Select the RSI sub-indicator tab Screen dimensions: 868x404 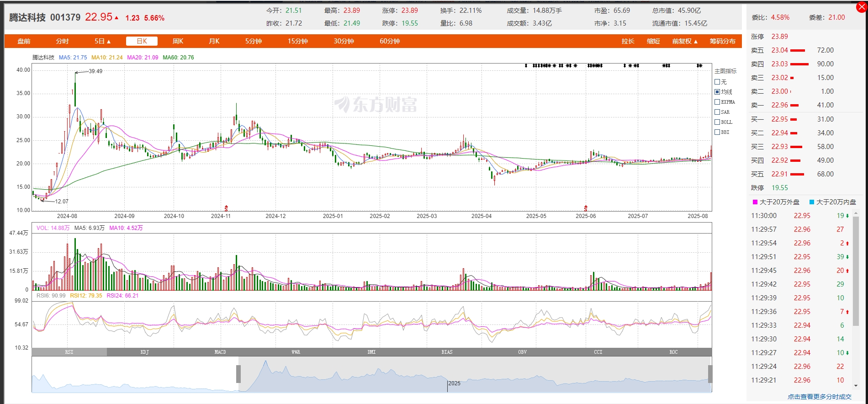pos(69,352)
